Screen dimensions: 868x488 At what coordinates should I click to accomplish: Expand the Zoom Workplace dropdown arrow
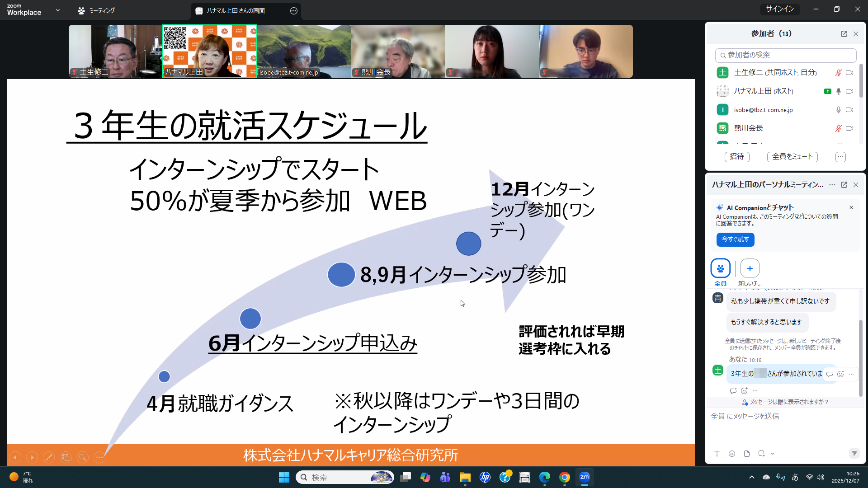[57, 10]
